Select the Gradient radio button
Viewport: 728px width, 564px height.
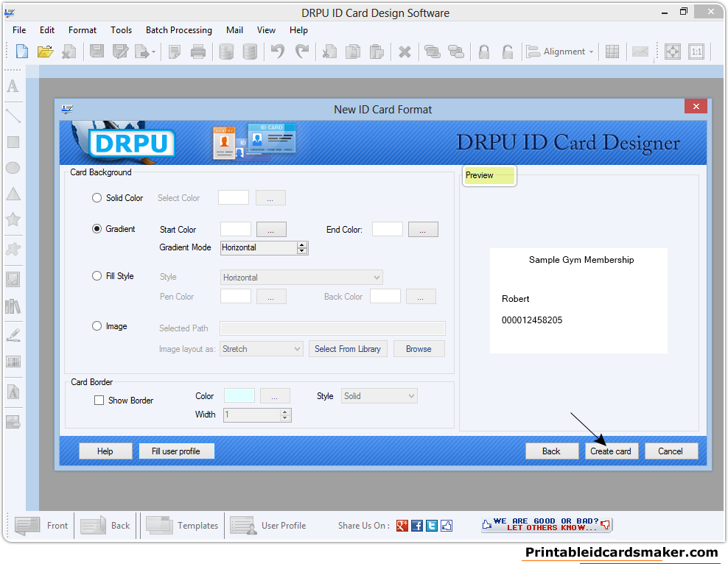[97, 229]
